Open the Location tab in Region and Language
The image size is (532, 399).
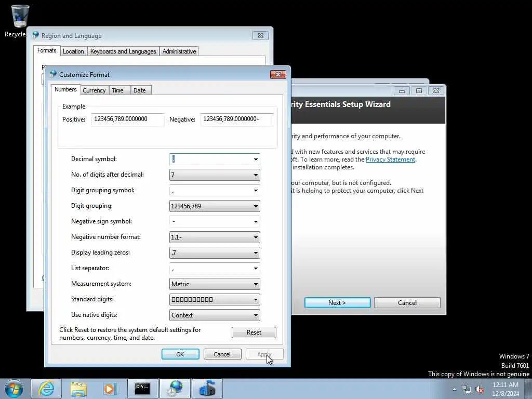[x=73, y=51]
